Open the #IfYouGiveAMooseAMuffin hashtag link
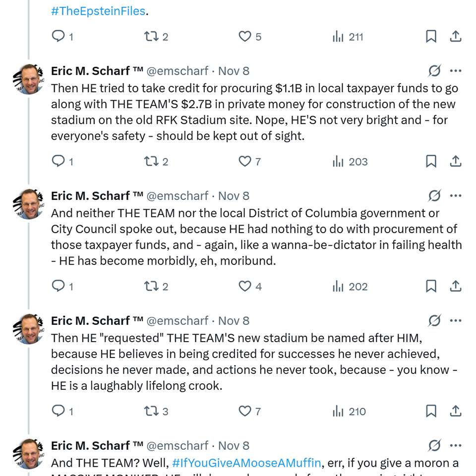Screen dimensions: 476x476 click(x=246, y=463)
